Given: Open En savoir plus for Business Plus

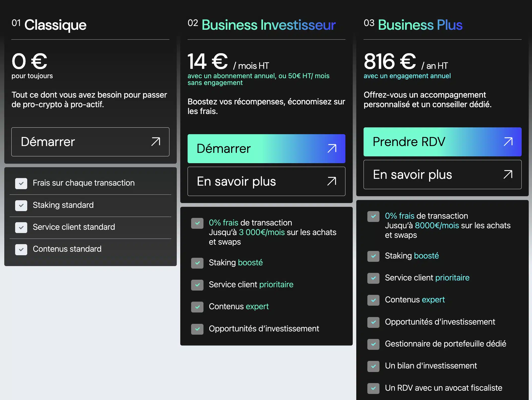Looking at the screenshot, I should [x=442, y=175].
